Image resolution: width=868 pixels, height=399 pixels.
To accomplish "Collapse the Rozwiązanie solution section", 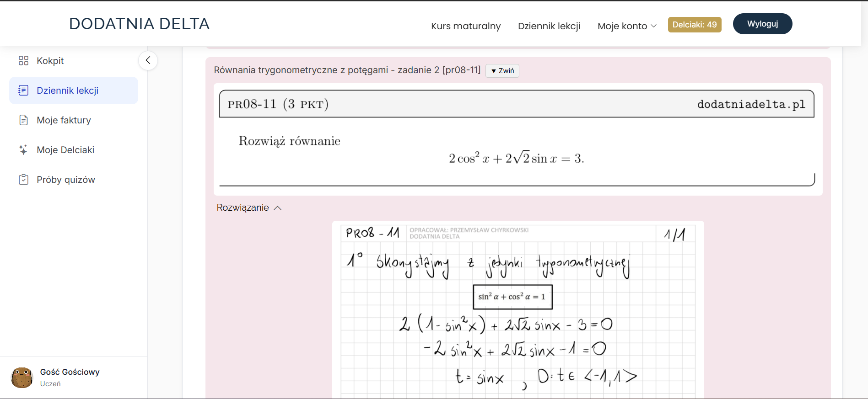I will (249, 207).
